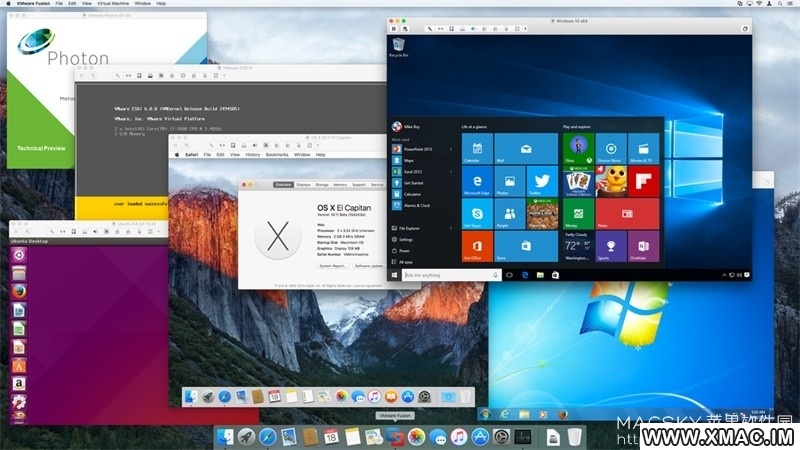Expand Excel 2013 jump list arrow
The image size is (800, 450).
(x=451, y=171)
